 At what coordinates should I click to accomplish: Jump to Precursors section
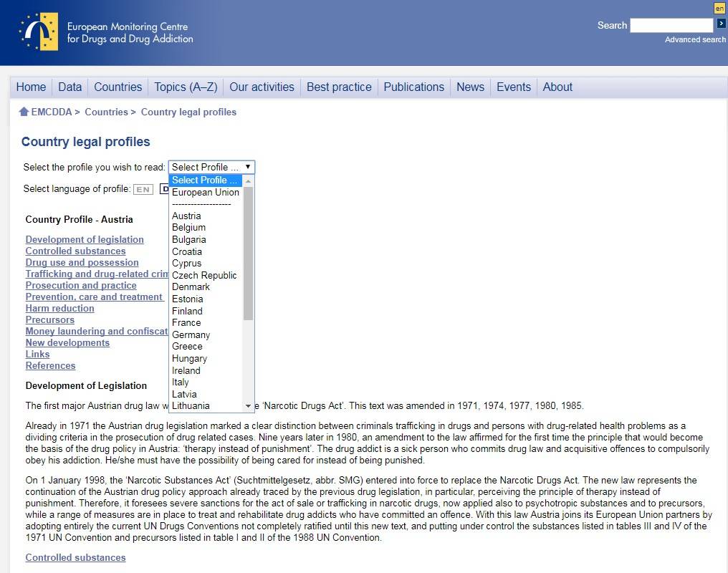click(x=50, y=319)
